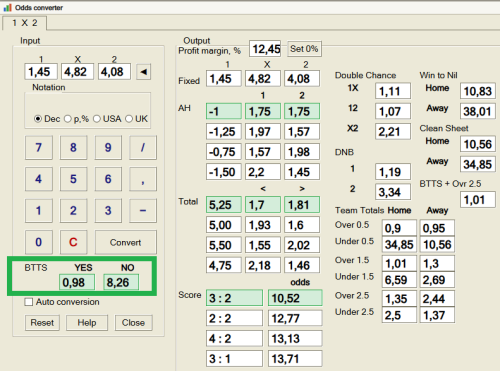Tap keypad digit 3
This screenshot has height=371, width=500.
[x=108, y=211]
